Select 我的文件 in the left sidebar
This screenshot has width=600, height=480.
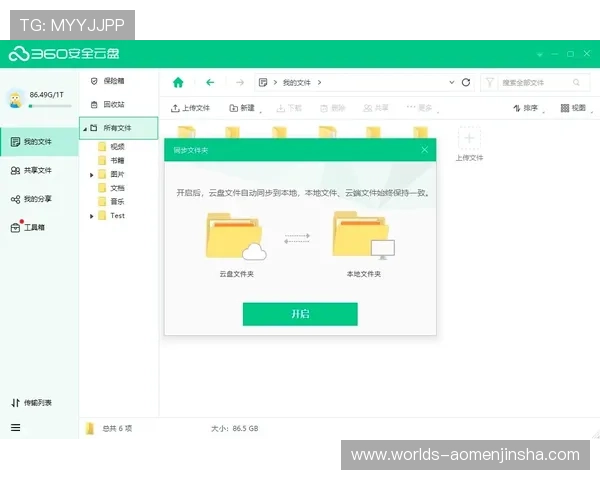[39, 142]
